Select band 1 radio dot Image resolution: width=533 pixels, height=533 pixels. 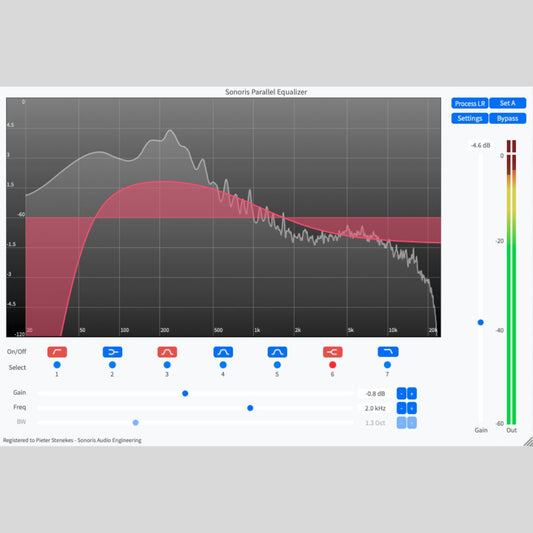point(57,365)
